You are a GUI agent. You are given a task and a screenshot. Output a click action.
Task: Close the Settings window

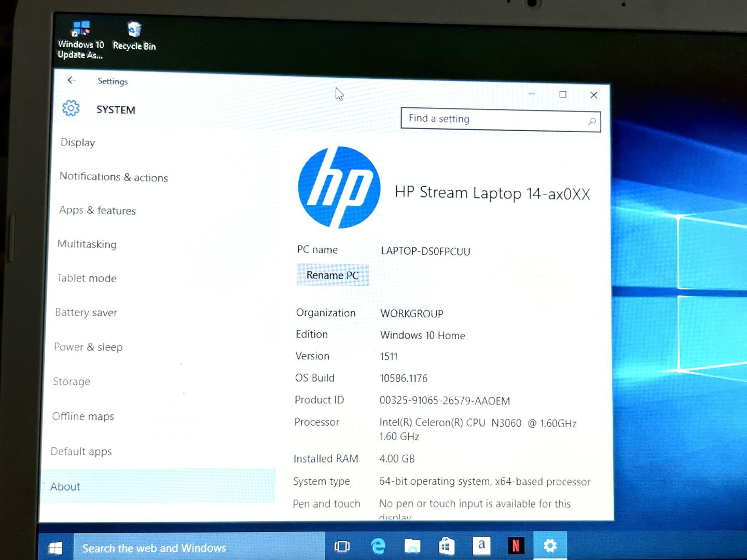point(594,95)
